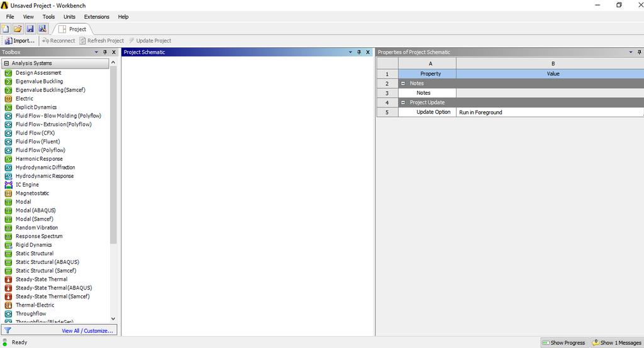Close the Project Schematic panel
The height and width of the screenshot is (348, 644).
coord(367,52)
